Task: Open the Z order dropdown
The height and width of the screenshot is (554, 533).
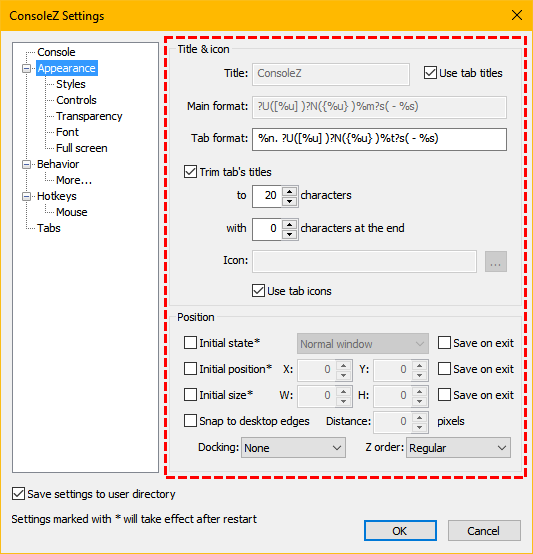Action: point(458,448)
